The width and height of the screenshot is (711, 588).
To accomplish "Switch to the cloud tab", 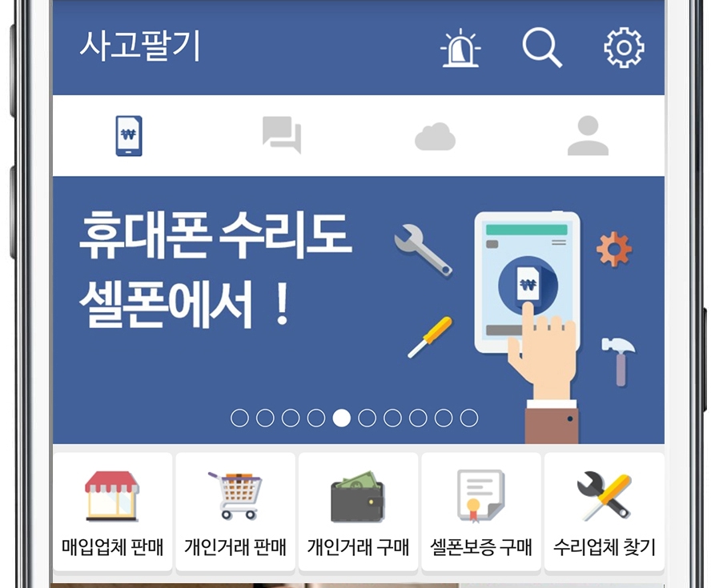I will pyautogui.click(x=435, y=136).
